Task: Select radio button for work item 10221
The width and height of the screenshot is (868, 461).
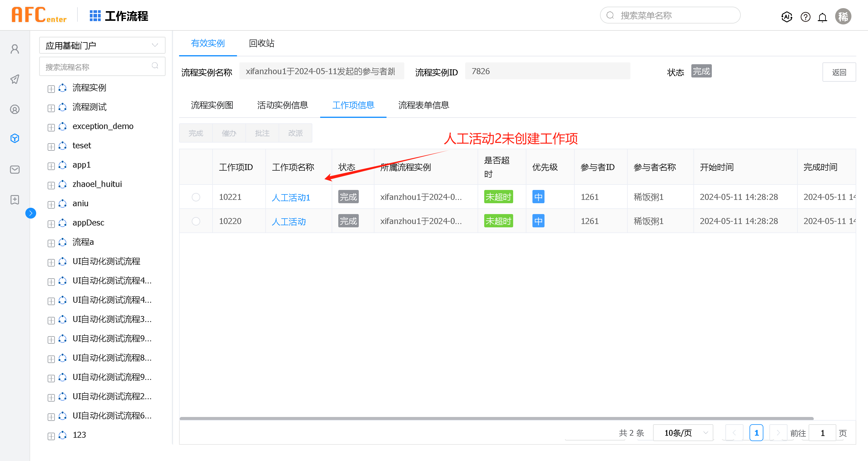Action: [196, 197]
